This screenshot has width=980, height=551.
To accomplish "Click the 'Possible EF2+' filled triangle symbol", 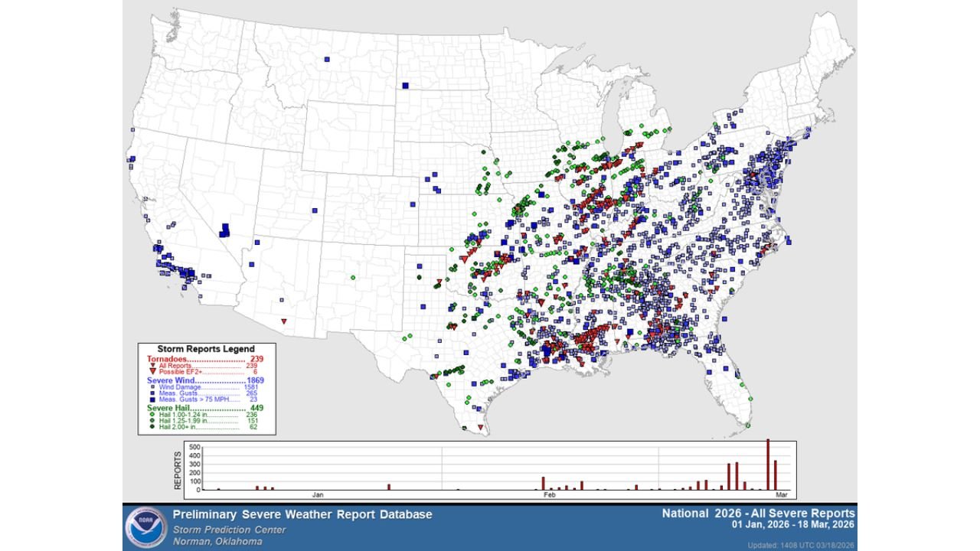I will pos(153,371).
